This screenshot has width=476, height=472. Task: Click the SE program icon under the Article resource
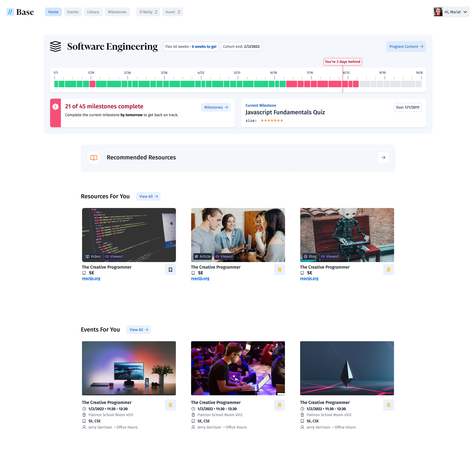[x=193, y=273]
